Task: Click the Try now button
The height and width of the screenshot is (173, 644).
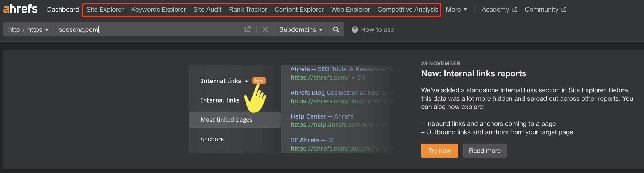Action: pyautogui.click(x=439, y=151)
